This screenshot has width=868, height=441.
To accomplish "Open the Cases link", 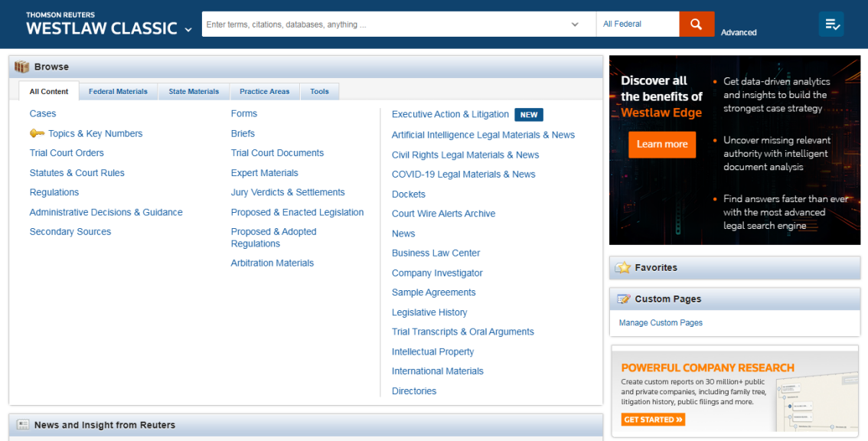I will coord(43,113).
